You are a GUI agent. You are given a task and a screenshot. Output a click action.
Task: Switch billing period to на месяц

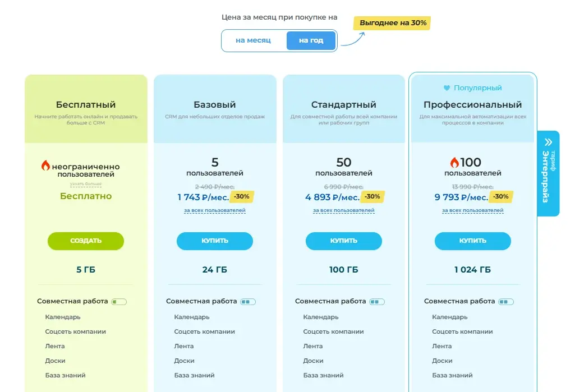tap(253, 40)
